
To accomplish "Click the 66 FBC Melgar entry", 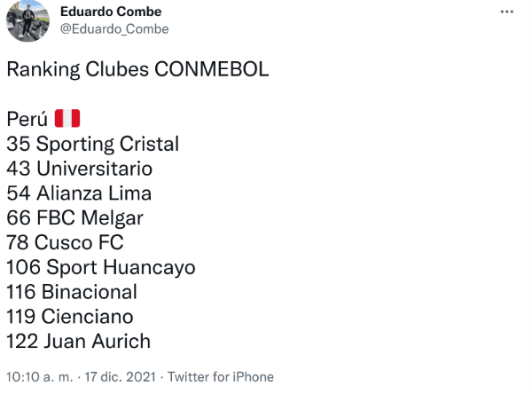I will point(74,217).
